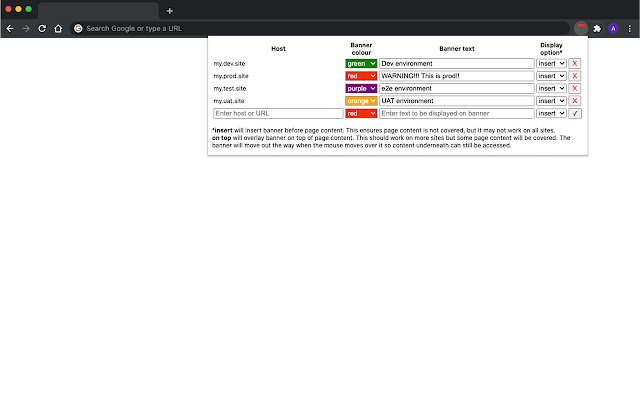Open a new tab with the plus icon
This screenshot has width=640, height=400.
pyautogui.click(x=170, y=11)
